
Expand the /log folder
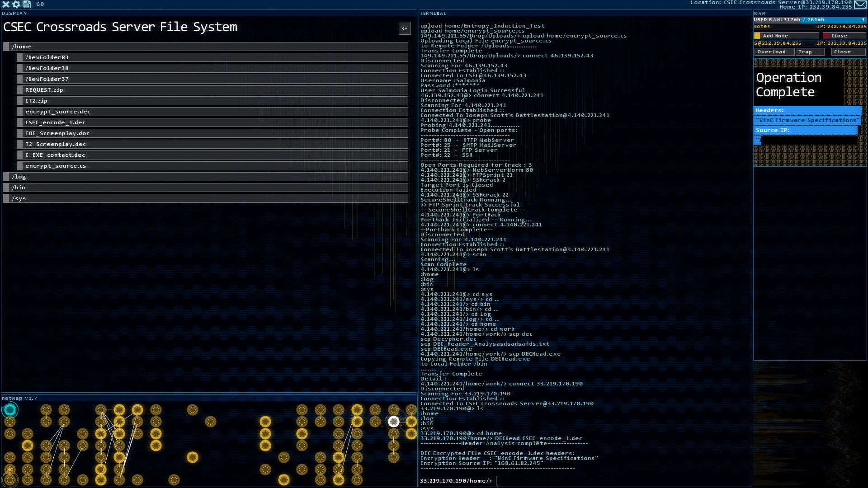click(x=206, y=177)
